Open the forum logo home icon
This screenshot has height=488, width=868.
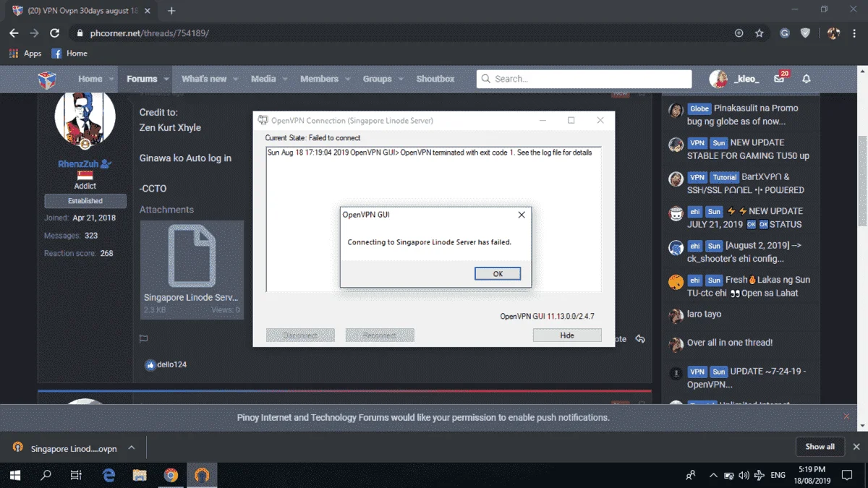click(x=48, y=79)
